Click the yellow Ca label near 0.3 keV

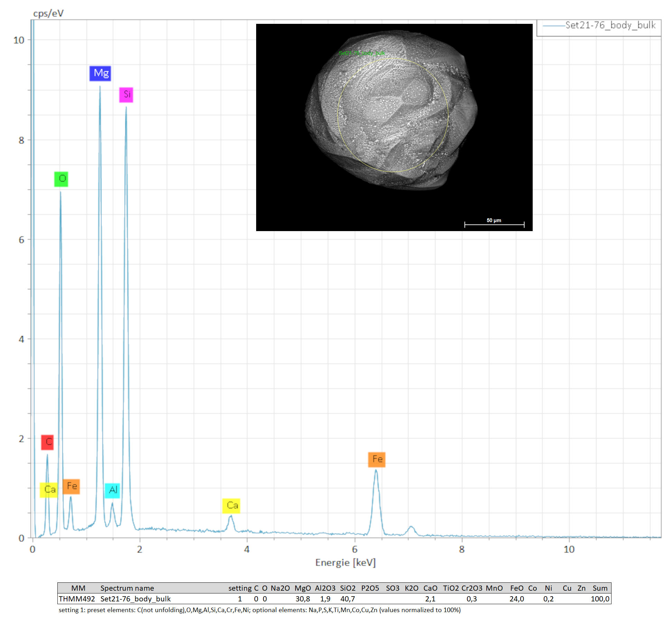[49, 490]
